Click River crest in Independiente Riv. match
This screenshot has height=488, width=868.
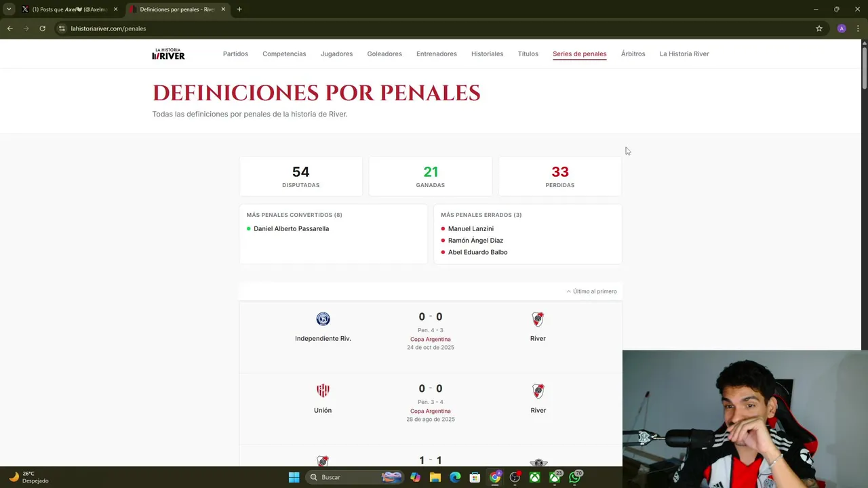(538, 319)
